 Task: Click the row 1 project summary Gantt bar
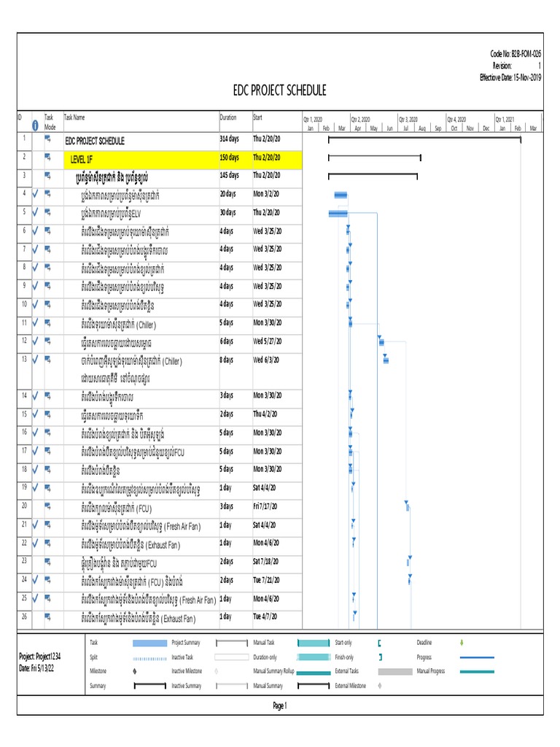(424, 139)
